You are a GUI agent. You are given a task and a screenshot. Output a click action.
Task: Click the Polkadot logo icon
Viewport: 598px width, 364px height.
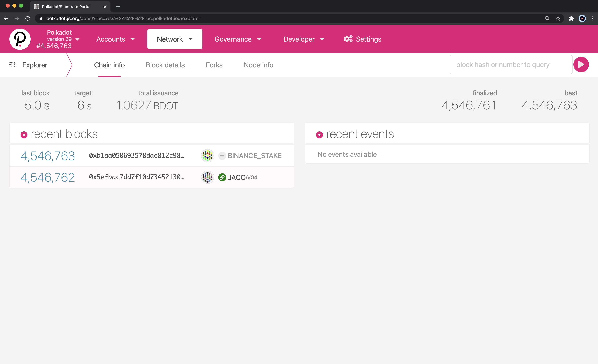point(20,39)
